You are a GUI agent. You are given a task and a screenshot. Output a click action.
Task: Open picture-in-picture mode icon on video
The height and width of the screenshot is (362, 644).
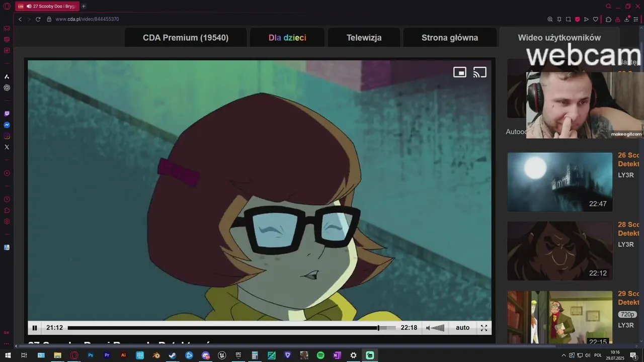460,72
